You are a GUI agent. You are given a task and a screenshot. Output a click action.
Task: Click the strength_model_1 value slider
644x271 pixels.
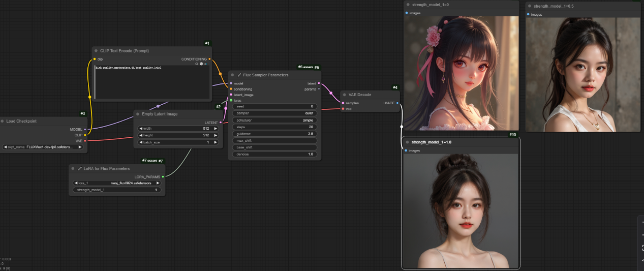click(117, 190)
